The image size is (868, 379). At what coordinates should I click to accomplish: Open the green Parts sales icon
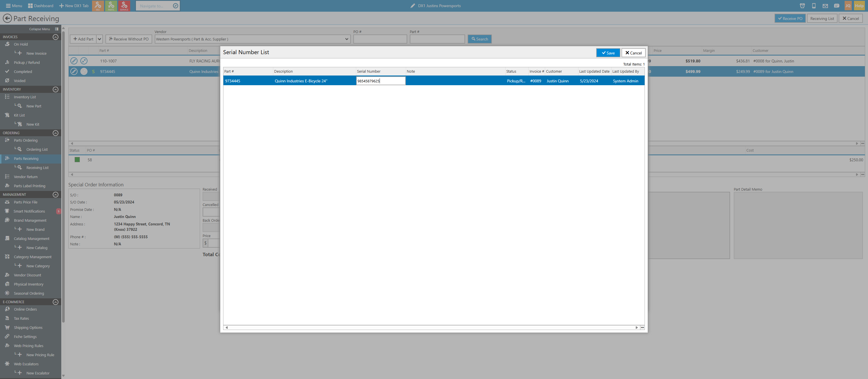pyautogui.click(x=111, y=6)
